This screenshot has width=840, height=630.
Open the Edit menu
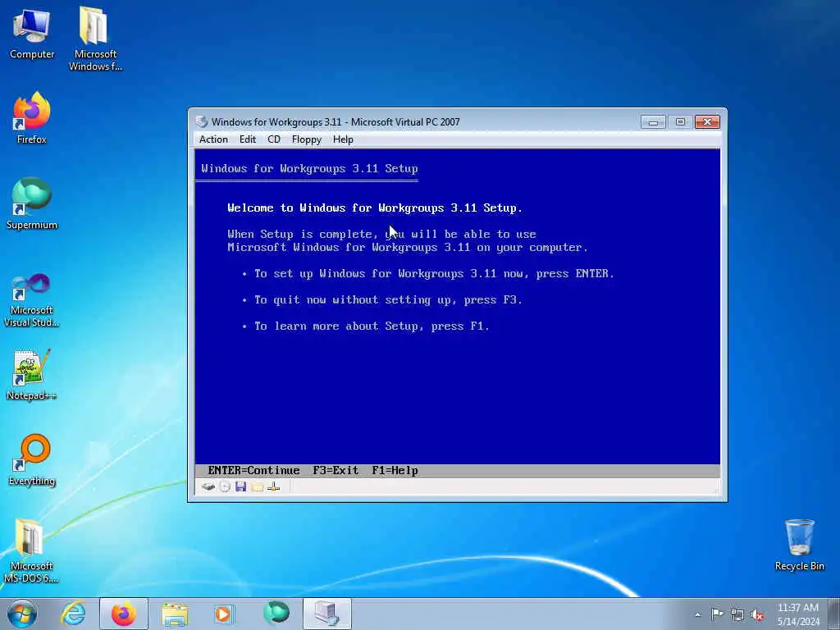[x=248, y=139]
